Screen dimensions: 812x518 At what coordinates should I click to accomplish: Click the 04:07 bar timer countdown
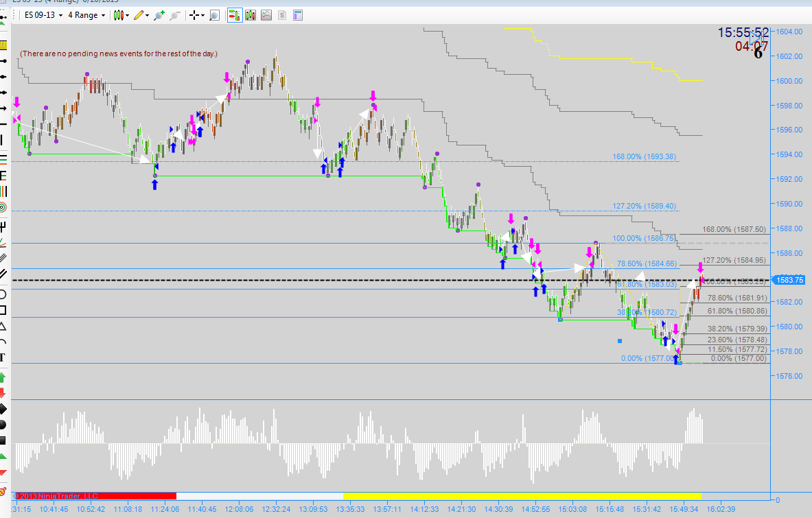click(x=752, y=46)
